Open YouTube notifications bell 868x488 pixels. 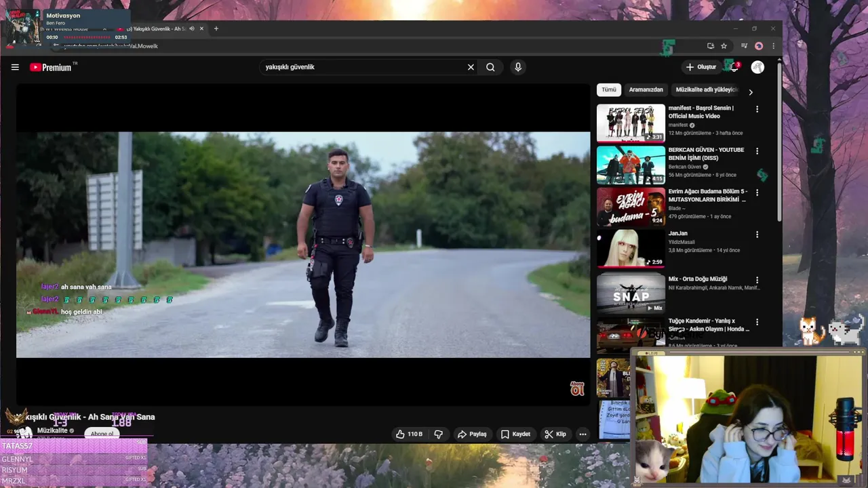tap(733, 67)
